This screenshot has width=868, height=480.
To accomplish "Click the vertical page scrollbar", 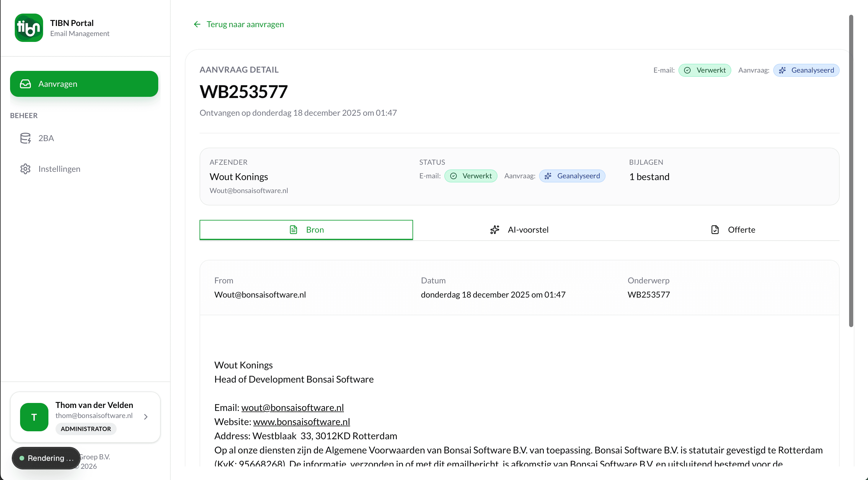I will click(x=851, y=169).
